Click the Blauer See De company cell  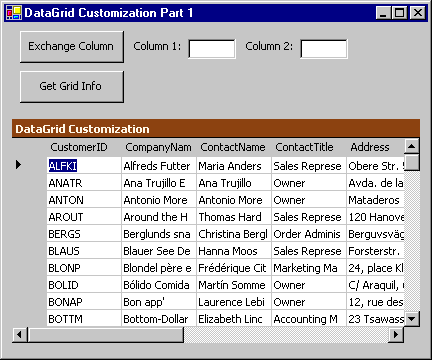point(159,250)
